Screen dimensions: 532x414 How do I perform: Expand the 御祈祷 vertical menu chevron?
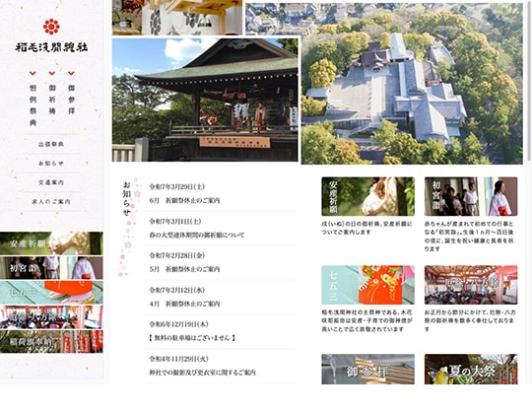point(52,73)
